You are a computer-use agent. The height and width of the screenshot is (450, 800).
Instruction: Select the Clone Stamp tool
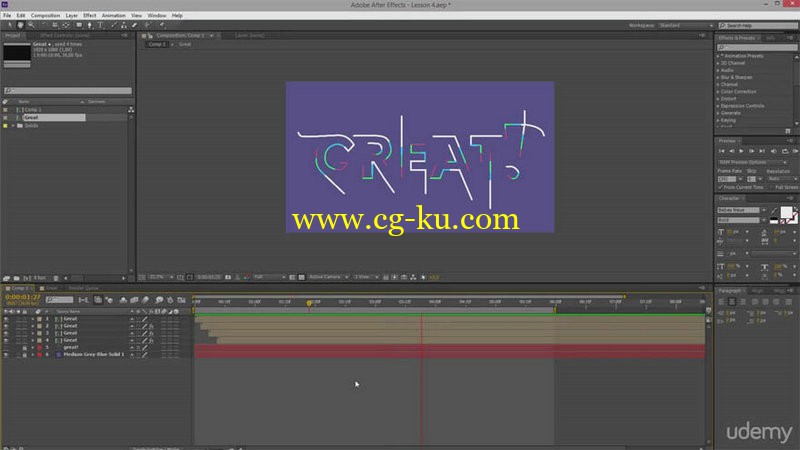click(x=124, y=25)
